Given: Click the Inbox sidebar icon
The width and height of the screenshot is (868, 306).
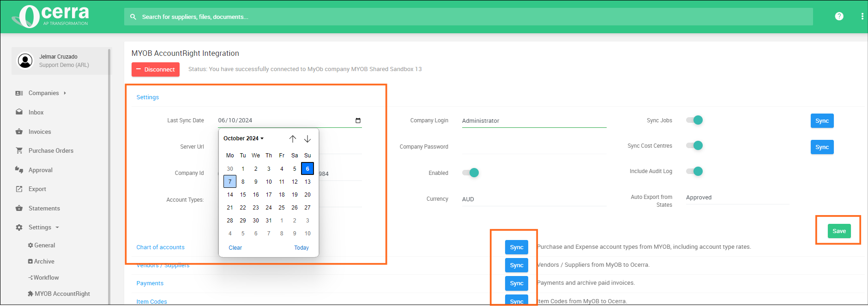Looking at the screenshot, I should point(19,112).
